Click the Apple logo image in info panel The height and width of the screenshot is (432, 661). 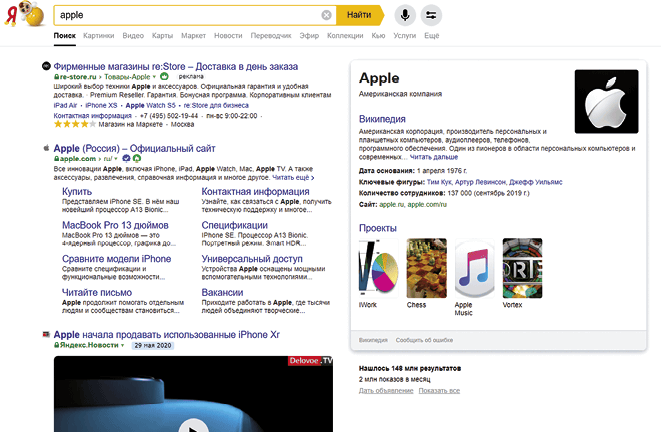607,101
